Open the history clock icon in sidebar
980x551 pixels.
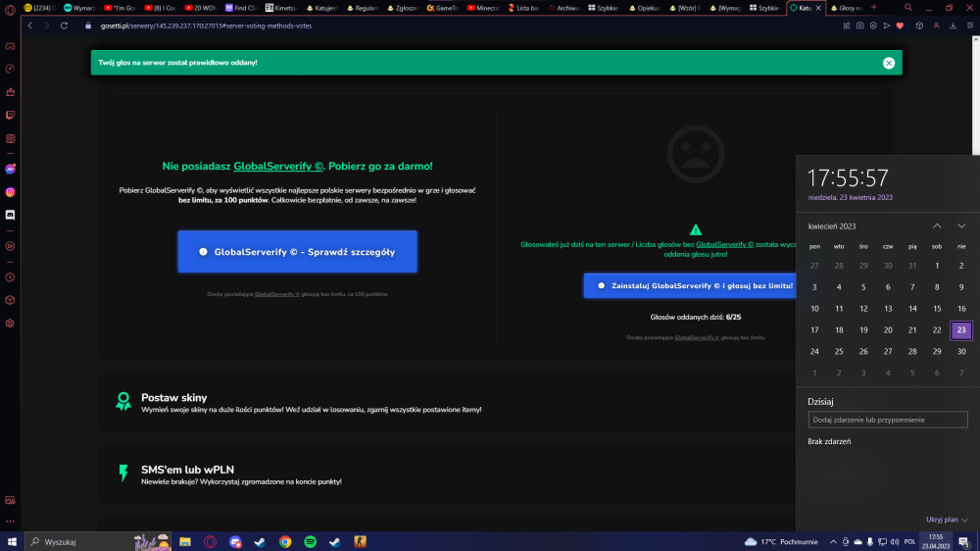[x=10, y=277]
